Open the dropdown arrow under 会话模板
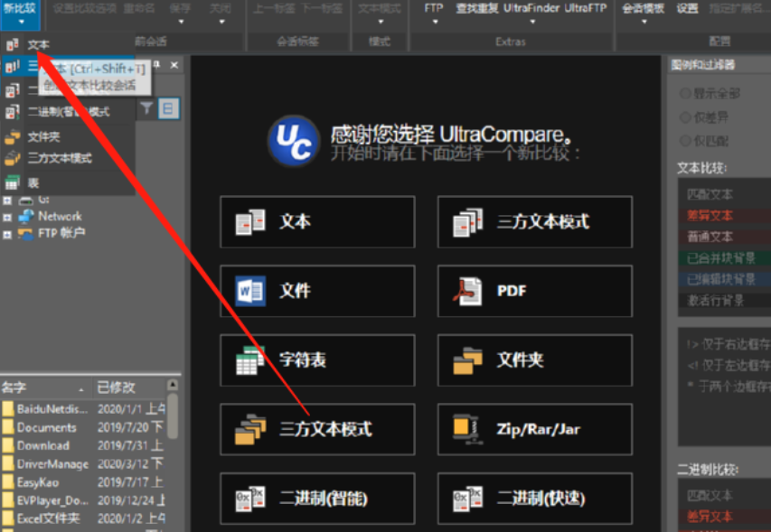 (x=644, y=22)
